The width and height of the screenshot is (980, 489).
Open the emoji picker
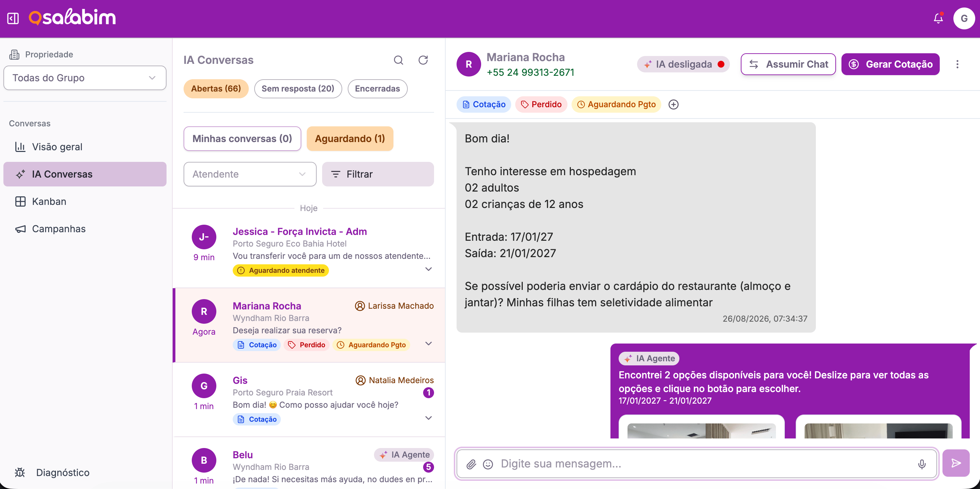[x=488, y=464]
